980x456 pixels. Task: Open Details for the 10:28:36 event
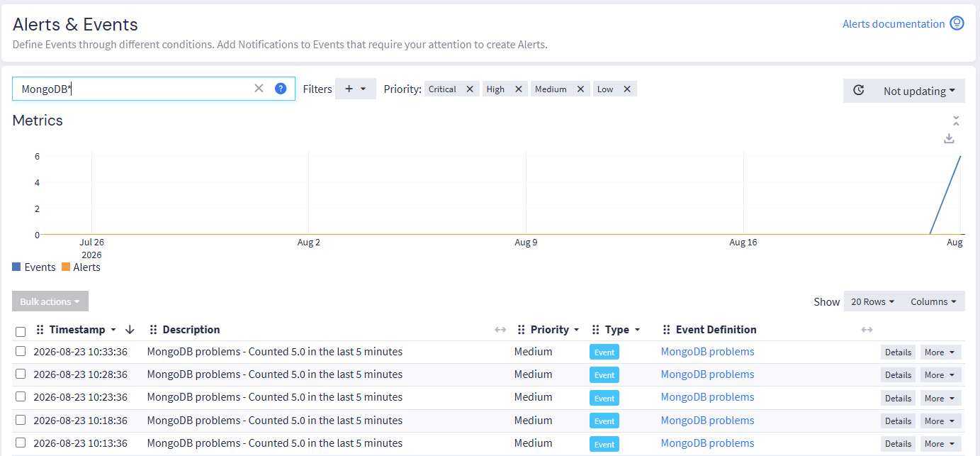pos(898,374)
